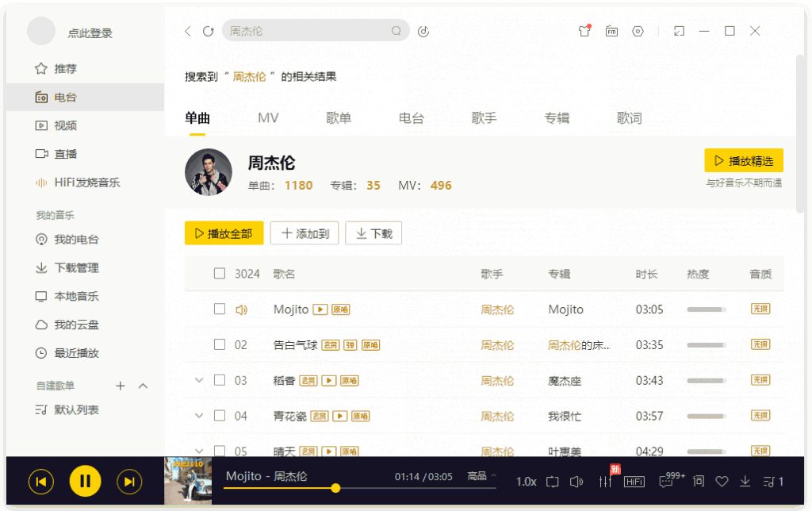Viewport: 812px width, 511px height.
Task: Expand versions of 青花瓷 row
Action: click(x=199, y=416)
